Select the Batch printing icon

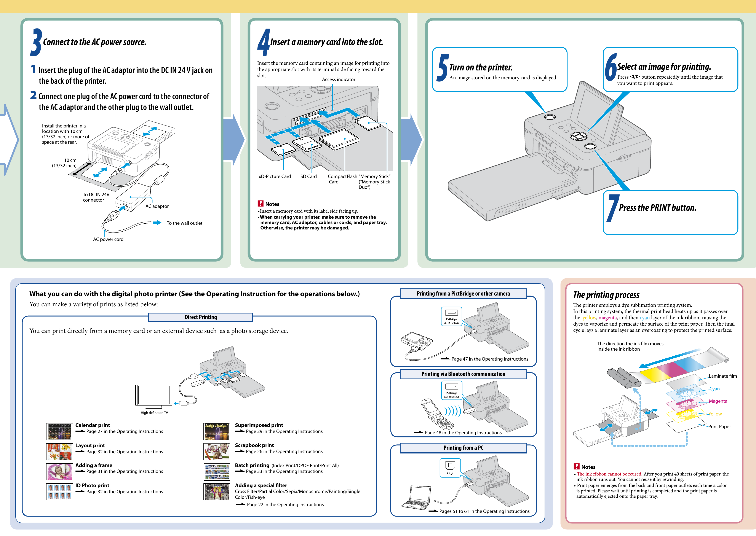click(229, 467)
